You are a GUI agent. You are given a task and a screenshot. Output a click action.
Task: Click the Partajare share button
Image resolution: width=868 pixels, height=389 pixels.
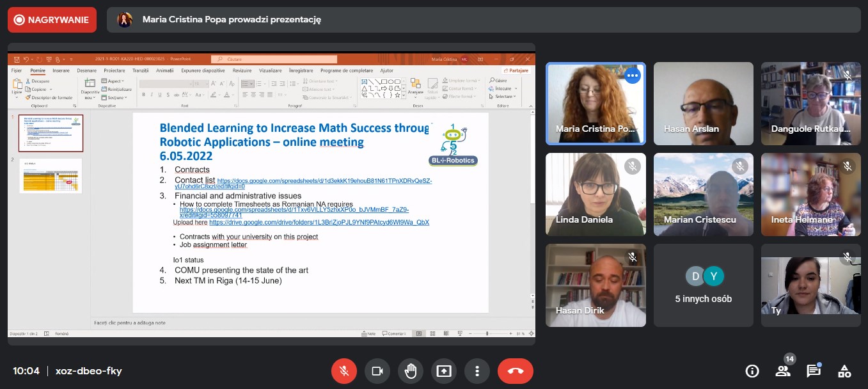point(517,70)
